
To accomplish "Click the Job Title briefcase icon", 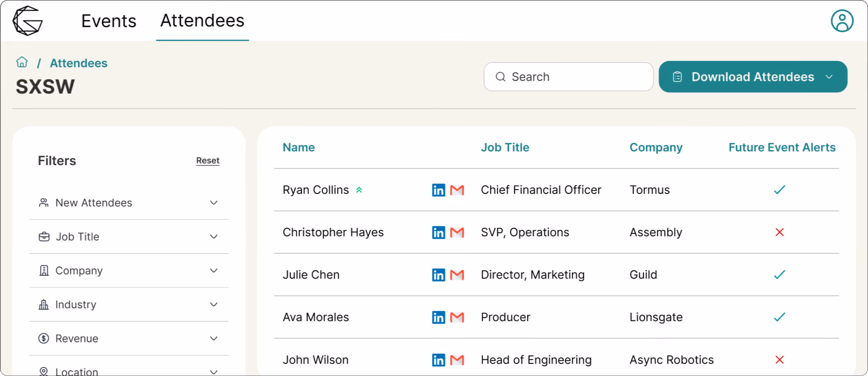I will click(44, 237).
